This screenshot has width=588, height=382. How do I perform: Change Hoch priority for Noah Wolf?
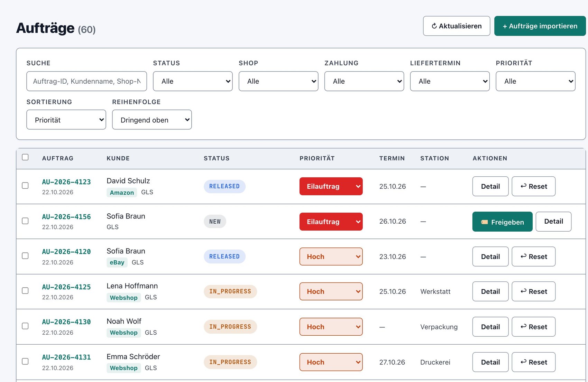click(x=331, y=327)
